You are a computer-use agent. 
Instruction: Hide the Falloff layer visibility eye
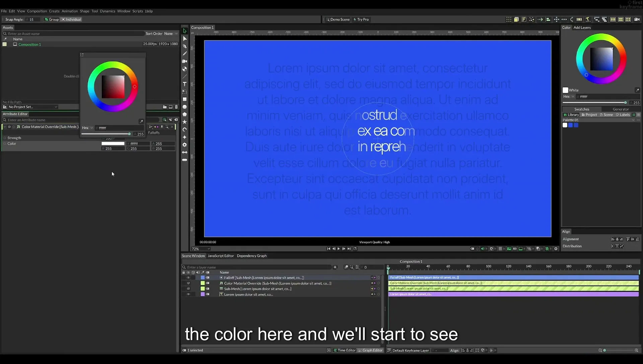pos(188,278)
